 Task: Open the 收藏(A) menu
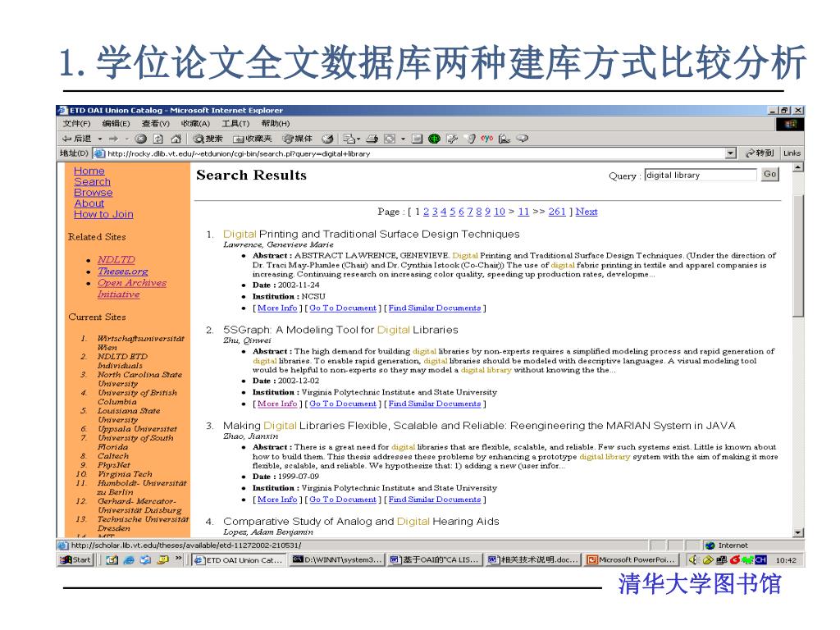pos(195,124)
